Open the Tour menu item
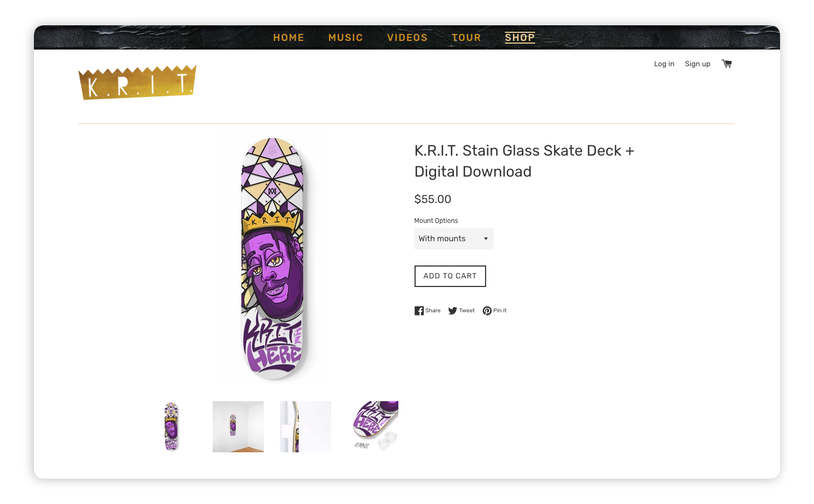814x504 pixels. 466,38
